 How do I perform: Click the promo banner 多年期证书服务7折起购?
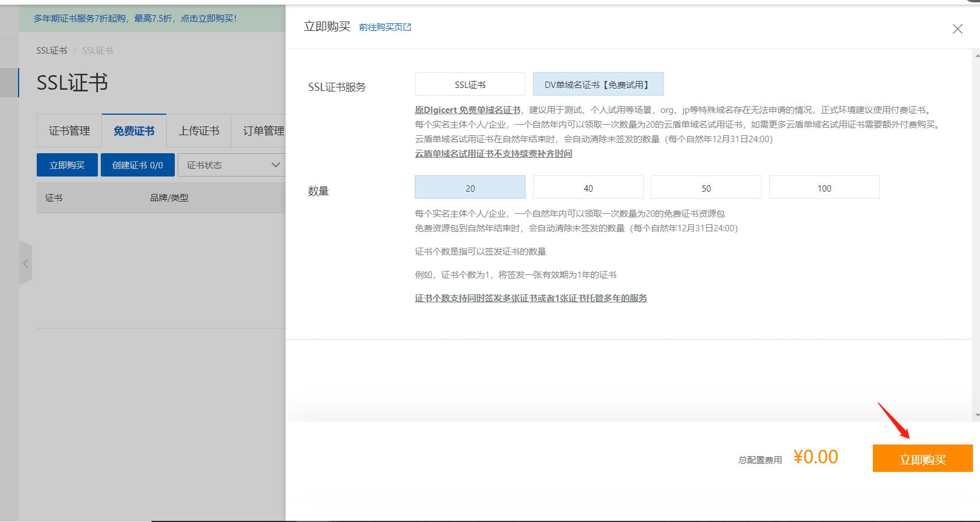(x=135, y=19)
